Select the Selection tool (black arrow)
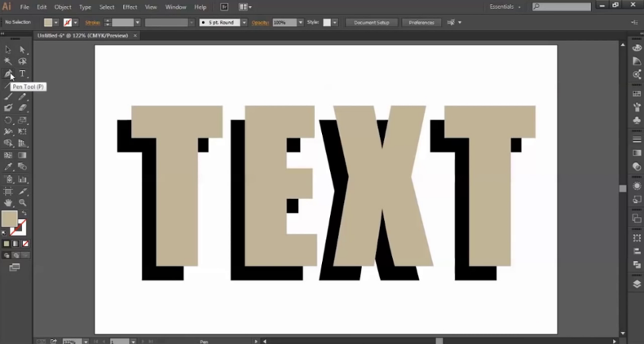Image resolution: width=644 pixels, height=344 pixels. (x=8, y=50)
